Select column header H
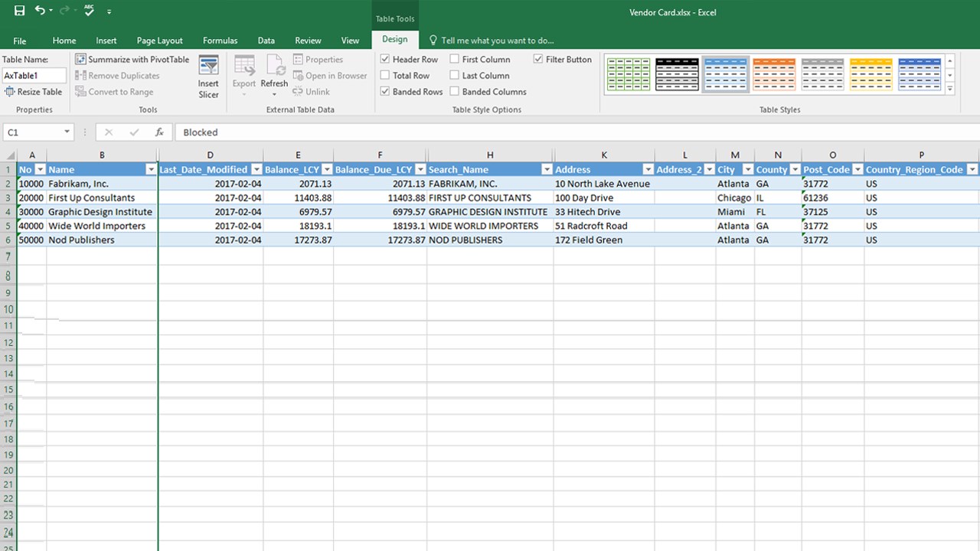The width and height of the screenshot is (980, 551). [x=490, y=155]
